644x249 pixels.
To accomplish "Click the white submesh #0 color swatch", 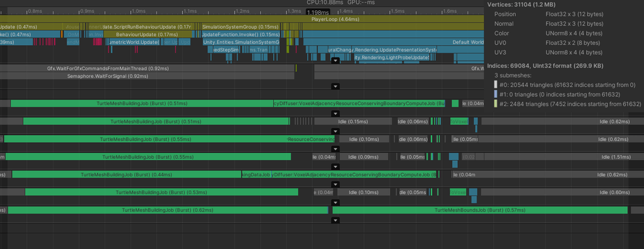I will click(496, 85).
